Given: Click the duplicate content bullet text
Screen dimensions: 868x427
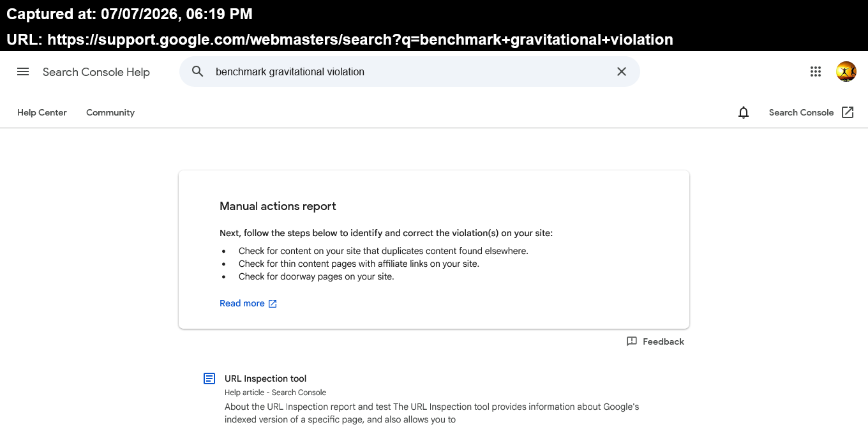Looking at the screenshot, I should point(384,251).
